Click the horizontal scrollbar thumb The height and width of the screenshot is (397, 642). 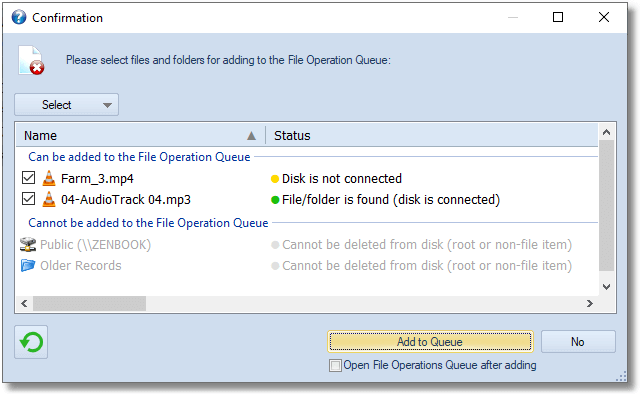[89, 304]
